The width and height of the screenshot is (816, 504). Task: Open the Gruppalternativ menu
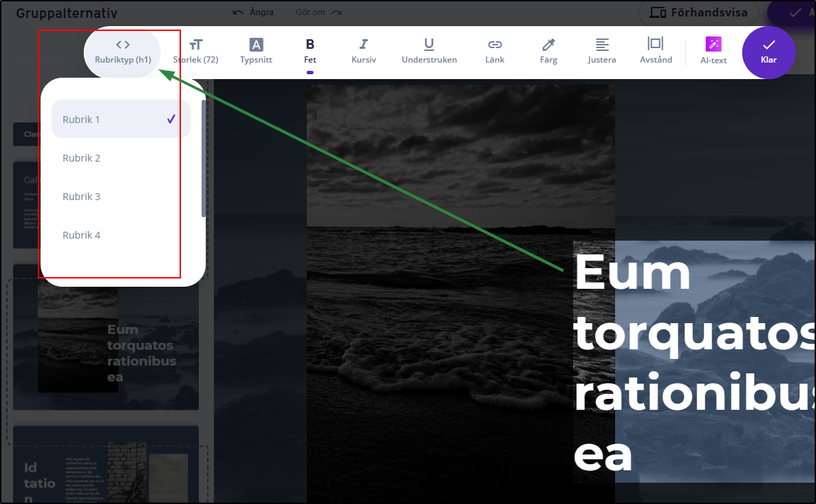click(x=67, y=12)
